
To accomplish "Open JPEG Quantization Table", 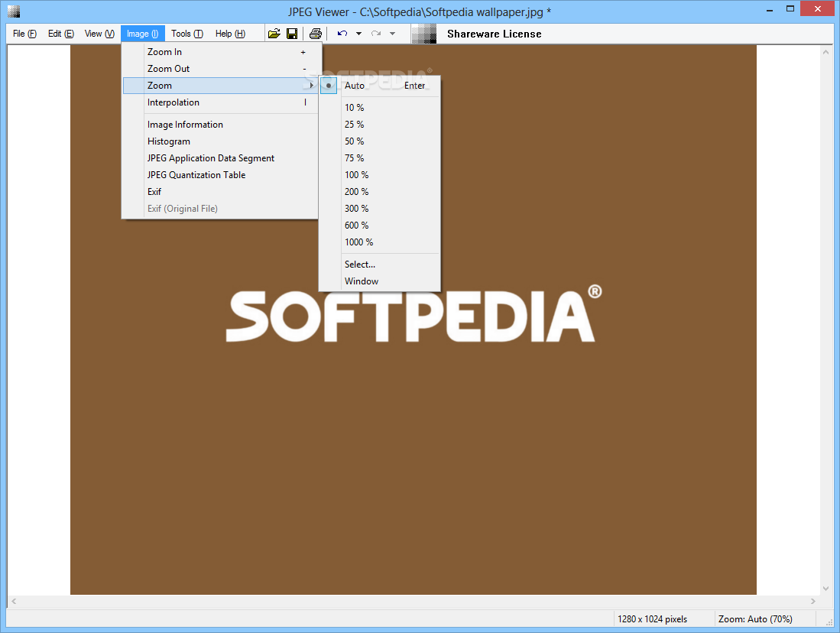I will click(221, 175).
